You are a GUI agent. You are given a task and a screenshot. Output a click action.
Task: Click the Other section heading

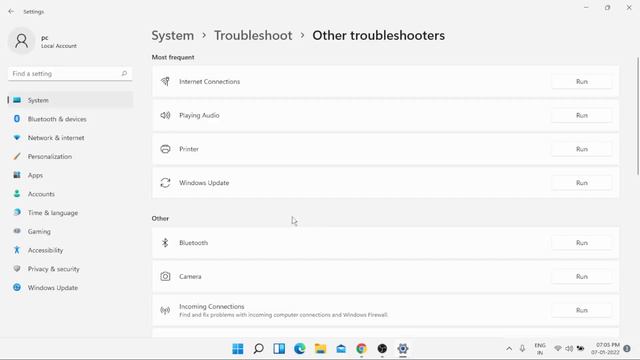(x=160, y=218)
